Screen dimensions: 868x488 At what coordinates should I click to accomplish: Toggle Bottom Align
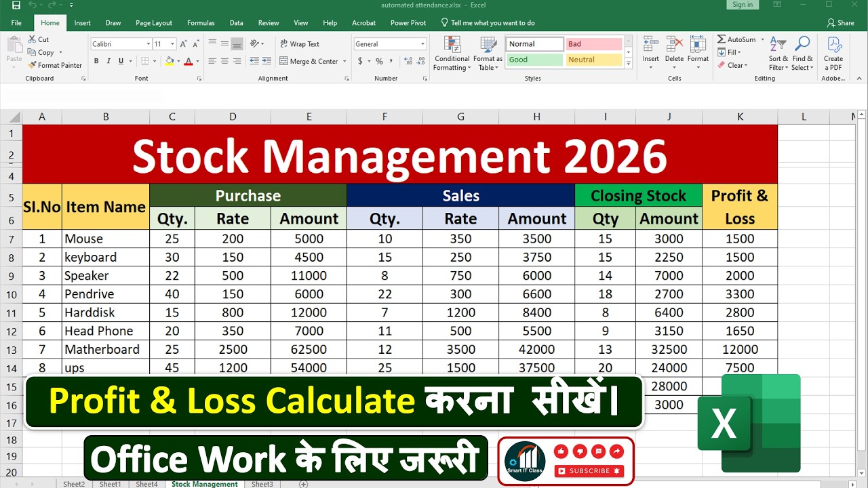tap(237, 44)
